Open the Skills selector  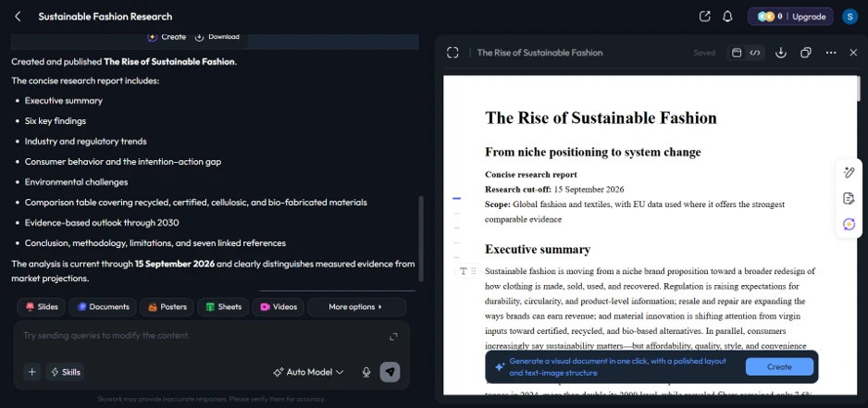coord(66,372)
